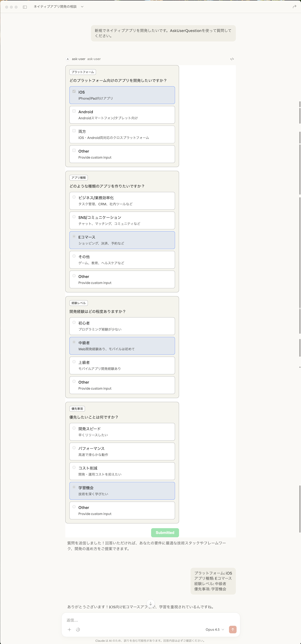Expand the conversation title chevron menu
Screen dimensions: 301x644
[82, 7]
